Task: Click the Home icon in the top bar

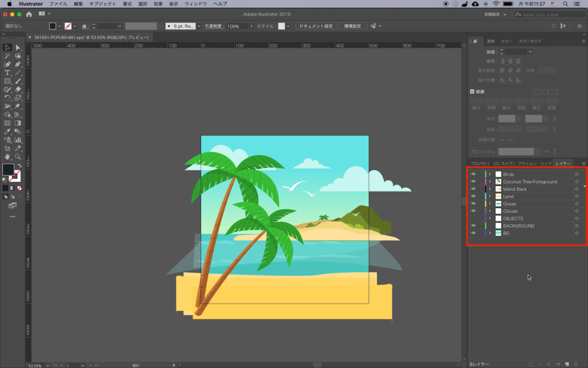Action: [29, 14]
